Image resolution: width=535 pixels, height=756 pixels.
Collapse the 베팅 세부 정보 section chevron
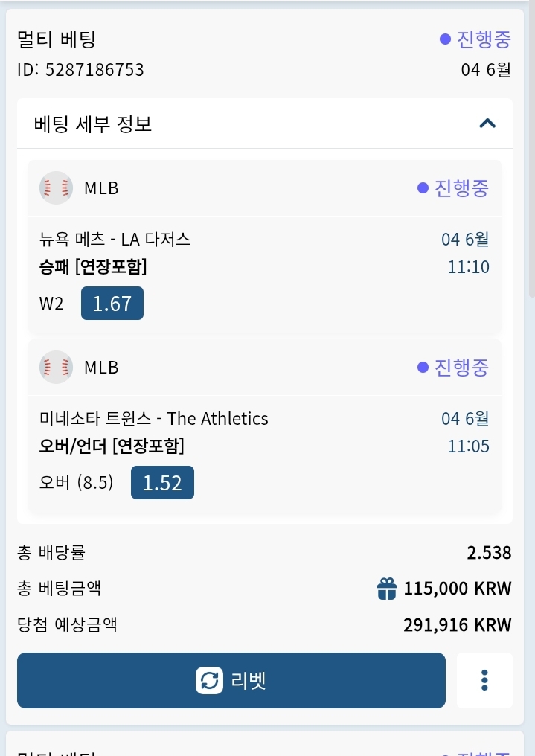487,124
